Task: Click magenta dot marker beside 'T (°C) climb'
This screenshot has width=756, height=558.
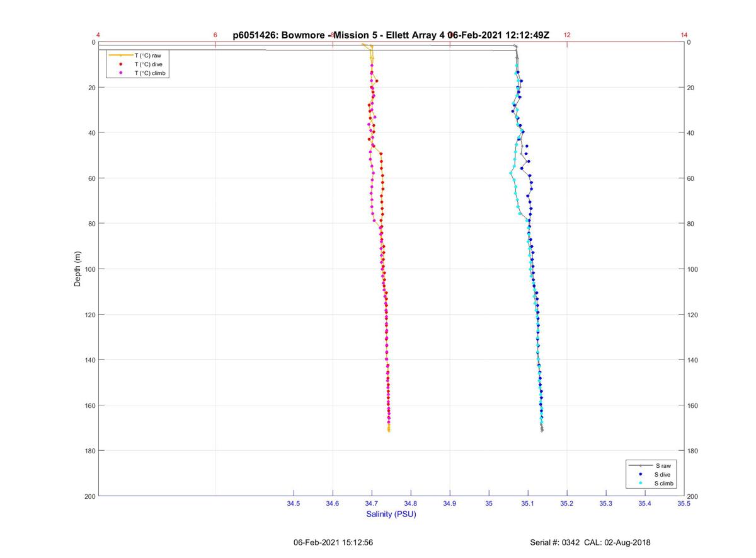Action: (x=120, y=73)
